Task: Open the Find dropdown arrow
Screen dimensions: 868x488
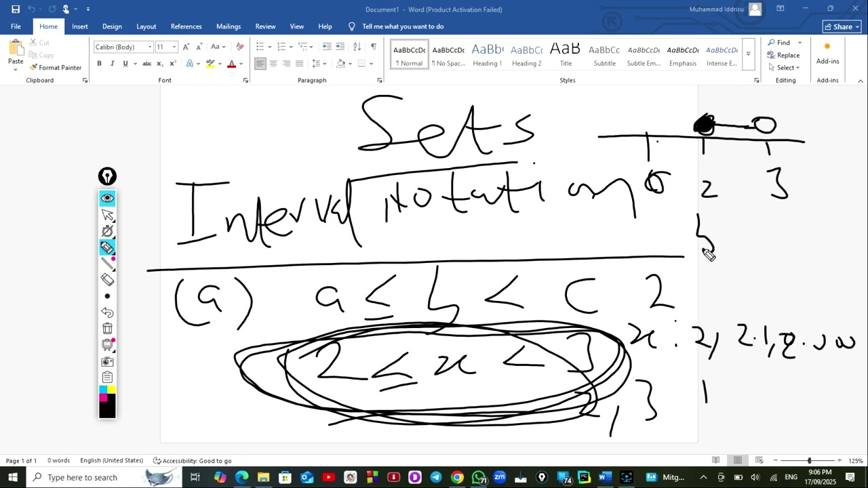Action: [800, 43]
